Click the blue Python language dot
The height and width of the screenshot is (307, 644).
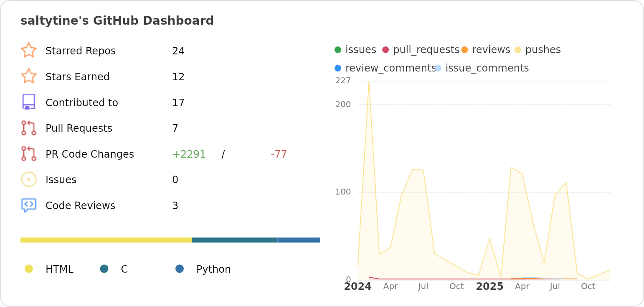coord(180,269)
